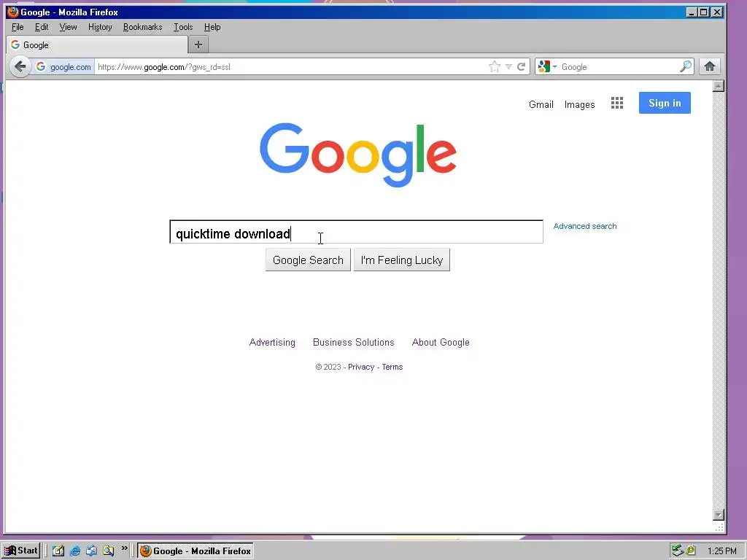Open the Advanced search link

pos(584,226)
